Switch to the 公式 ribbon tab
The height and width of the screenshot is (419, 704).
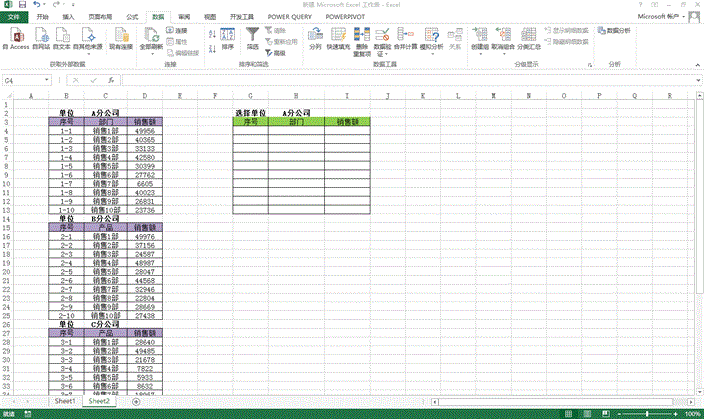[x=133, y=18]
